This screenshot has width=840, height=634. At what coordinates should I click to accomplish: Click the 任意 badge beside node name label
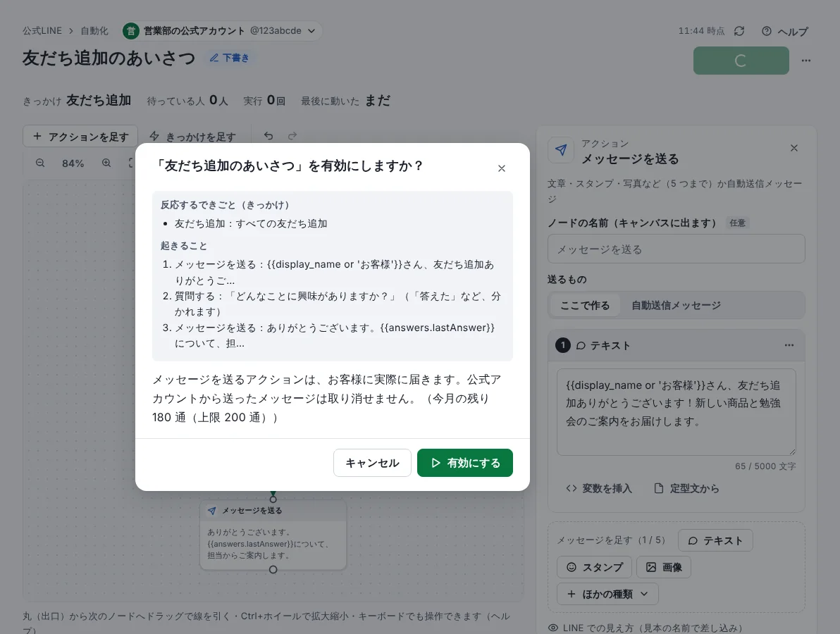[x=737, y=223]
